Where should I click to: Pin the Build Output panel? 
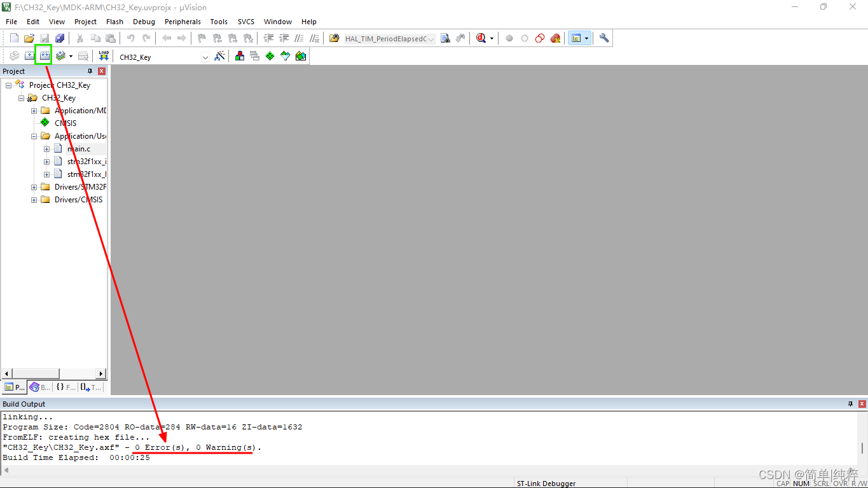[x=851, y=404]
